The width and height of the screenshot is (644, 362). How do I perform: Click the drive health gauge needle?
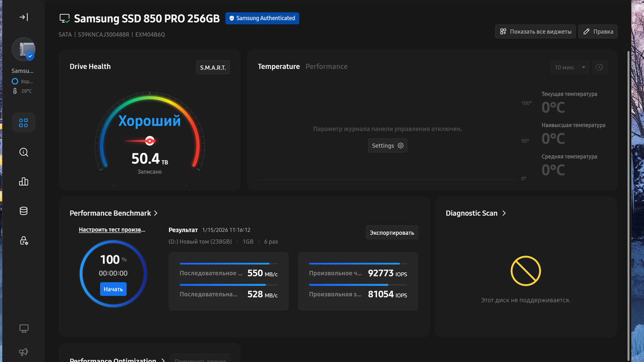point(140,141)
